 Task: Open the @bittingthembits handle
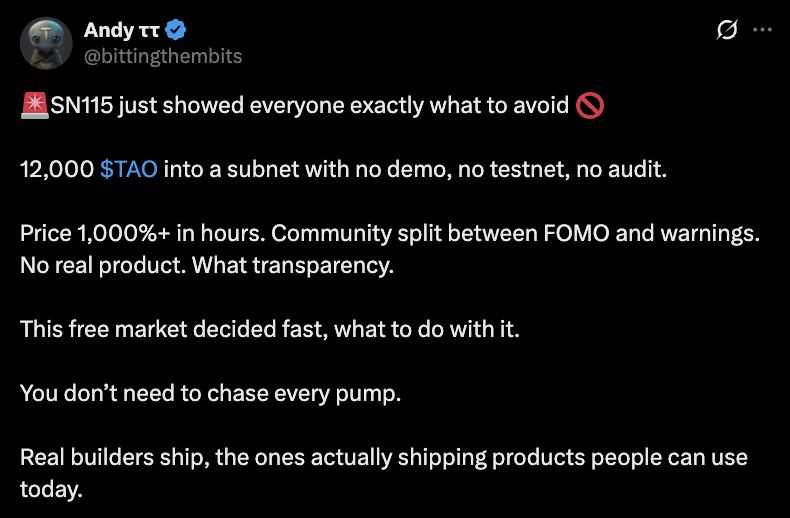coord(163,56)
